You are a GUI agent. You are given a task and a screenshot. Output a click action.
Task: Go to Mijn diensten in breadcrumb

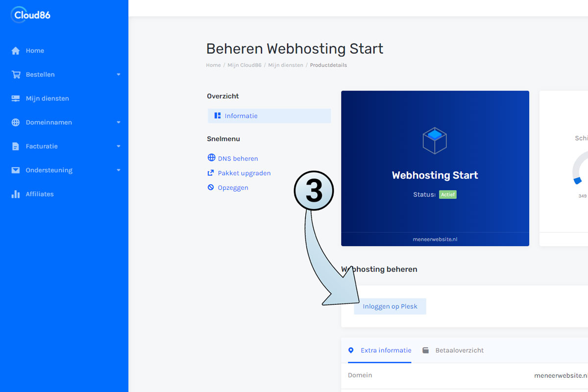click(x=286, y=65)
